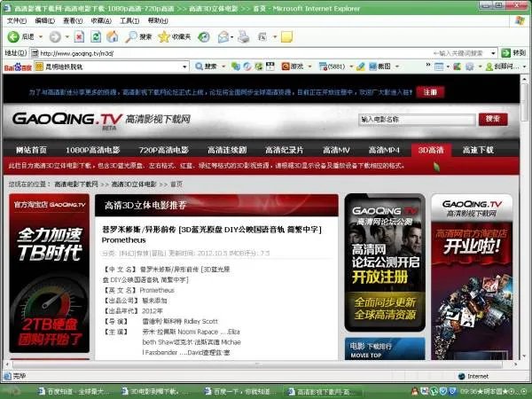
Task: Click the Print printer icon
Action: 243,36
